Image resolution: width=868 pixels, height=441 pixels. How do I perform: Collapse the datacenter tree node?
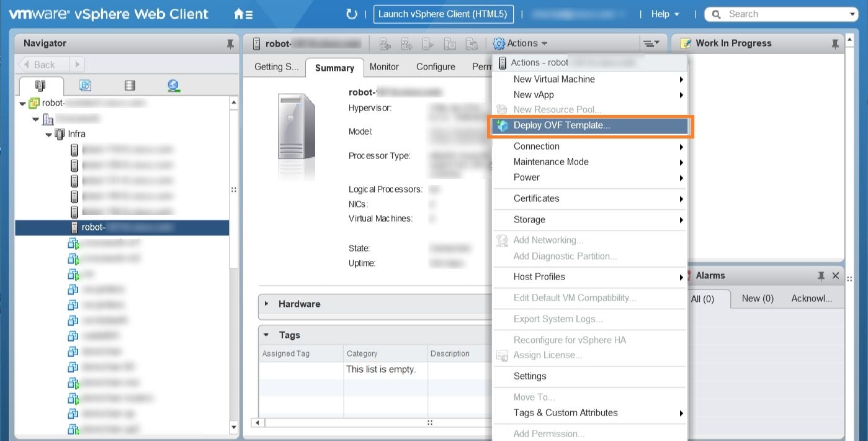36,119
